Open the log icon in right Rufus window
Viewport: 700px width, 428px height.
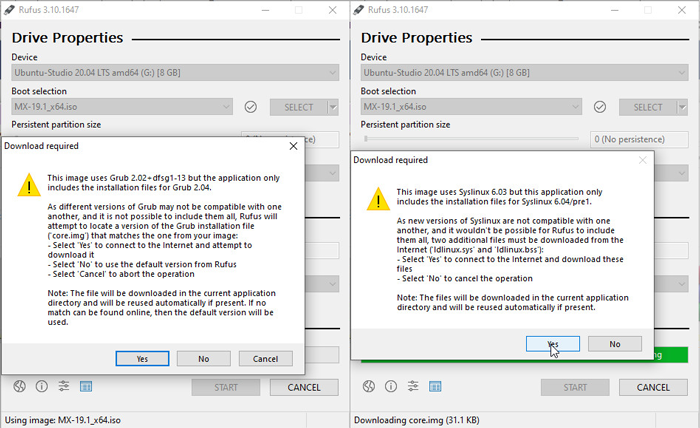pos(435,386)
